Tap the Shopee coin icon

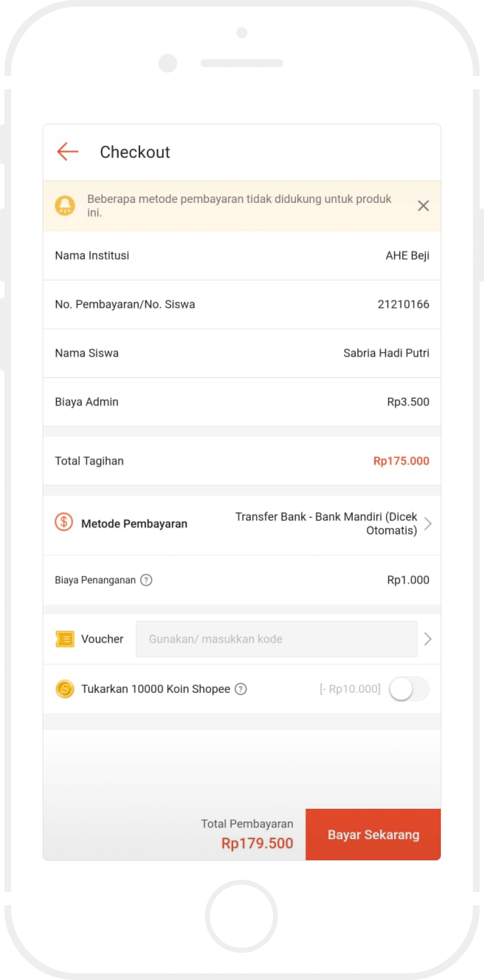[x=65, y=689]
